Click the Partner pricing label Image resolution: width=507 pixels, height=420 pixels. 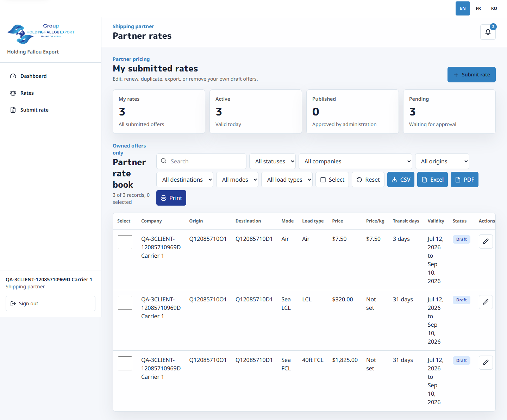pyautogui.click(x=131, y=59)
